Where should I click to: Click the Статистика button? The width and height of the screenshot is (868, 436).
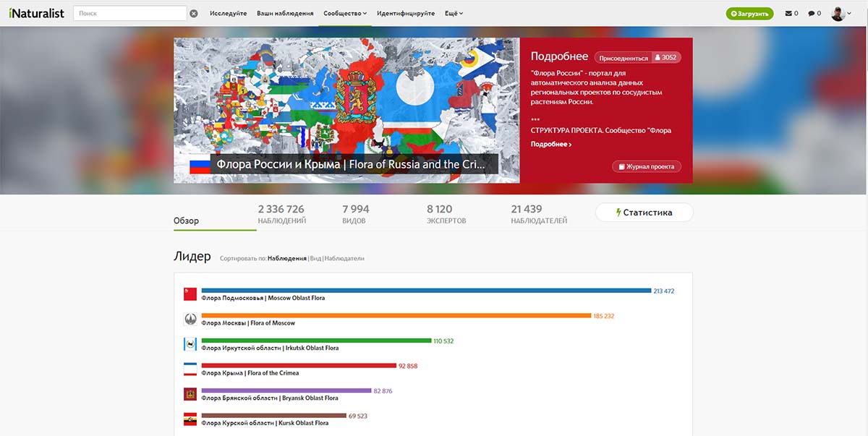(x=644, y=213)
